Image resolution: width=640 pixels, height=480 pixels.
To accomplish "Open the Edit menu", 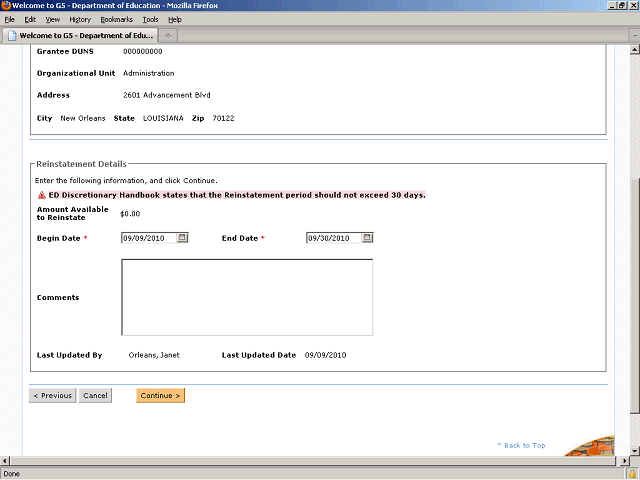I will coord(30,20).
